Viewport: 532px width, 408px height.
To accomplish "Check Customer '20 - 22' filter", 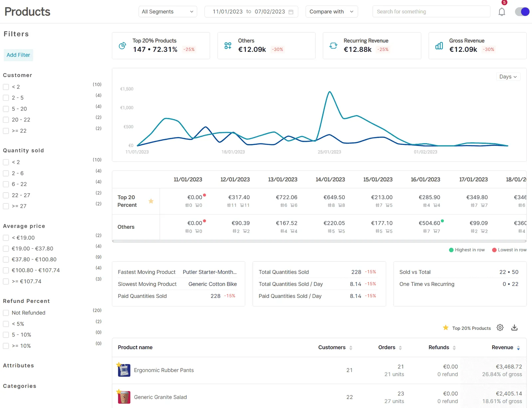I will point(6,120).
